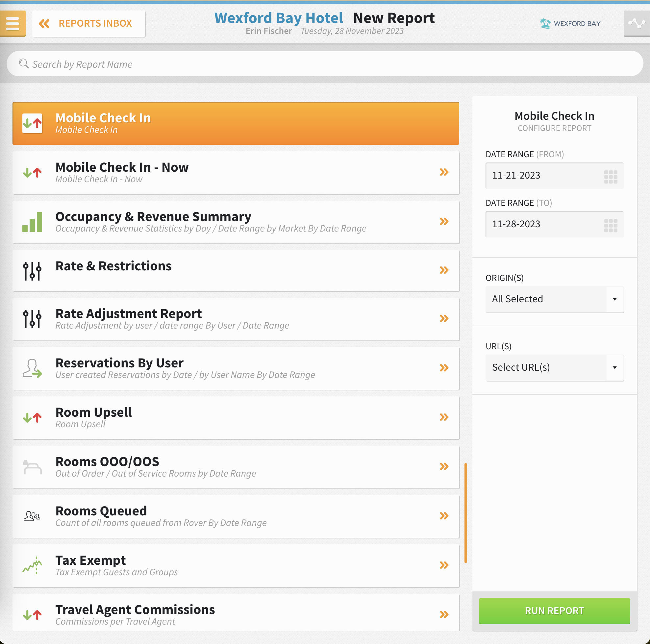This screenshot has width=650, height=644.
Task: Click the Rooms Queued people icon
Action: click(32, 516)
